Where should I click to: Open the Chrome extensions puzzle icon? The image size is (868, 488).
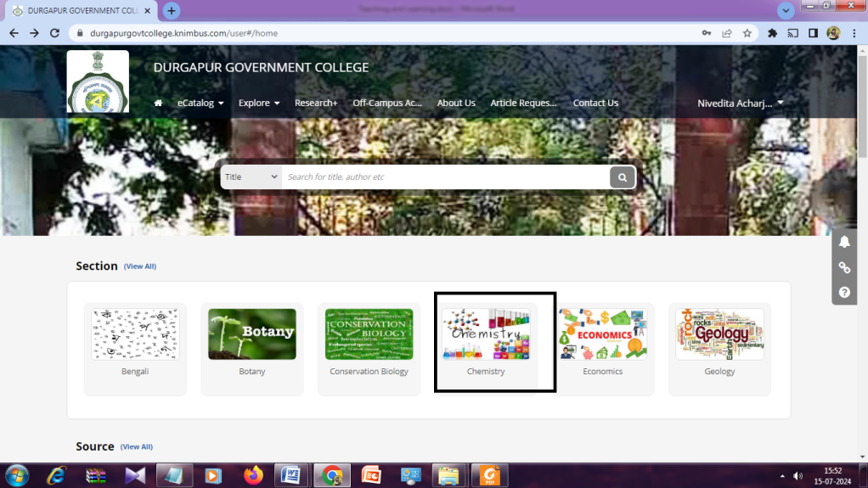[x=772, y=33]
